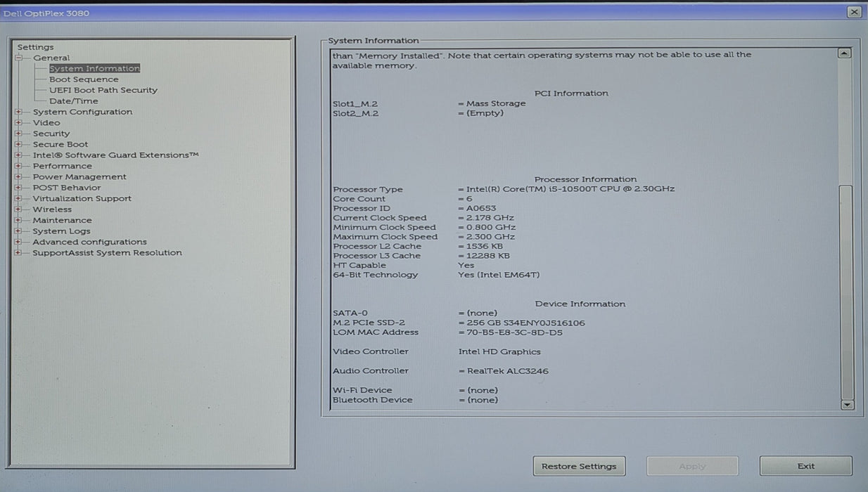Expand the Video tree node
Viewport: 868px width, 492px height.
click(18, 122)
